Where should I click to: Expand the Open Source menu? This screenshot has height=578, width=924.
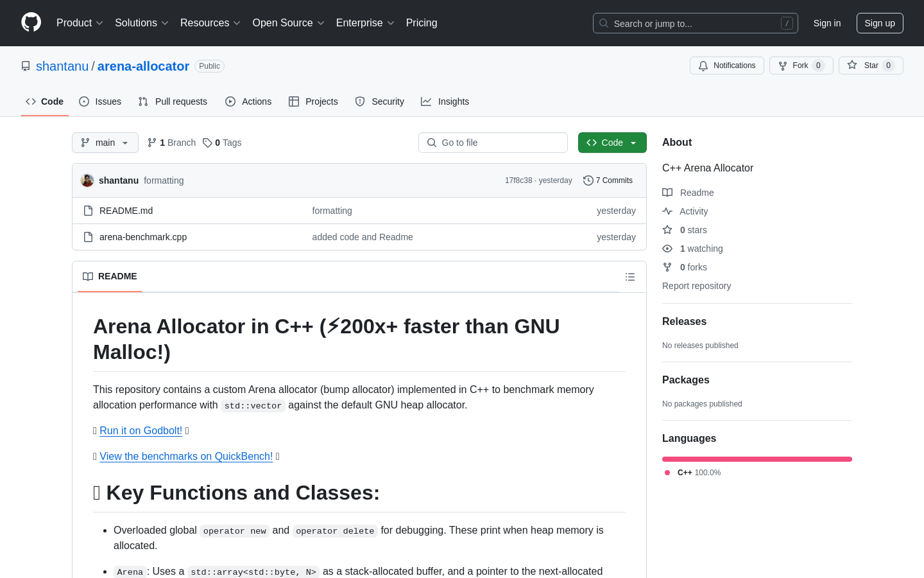click(x=289, y=23)
